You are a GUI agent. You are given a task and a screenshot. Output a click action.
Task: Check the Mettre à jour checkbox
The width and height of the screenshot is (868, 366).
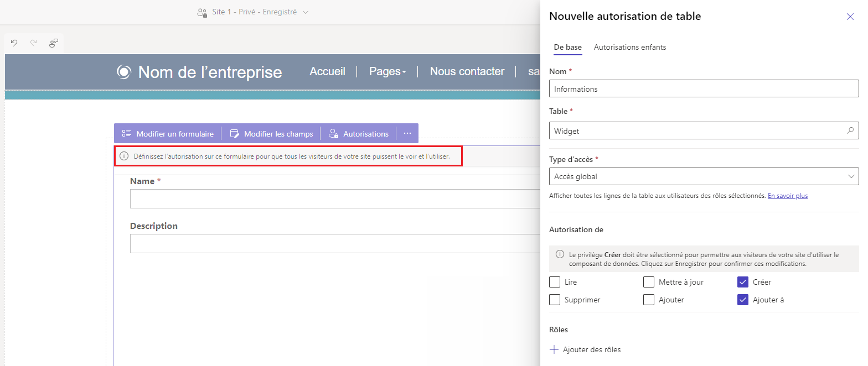point(649,282)
